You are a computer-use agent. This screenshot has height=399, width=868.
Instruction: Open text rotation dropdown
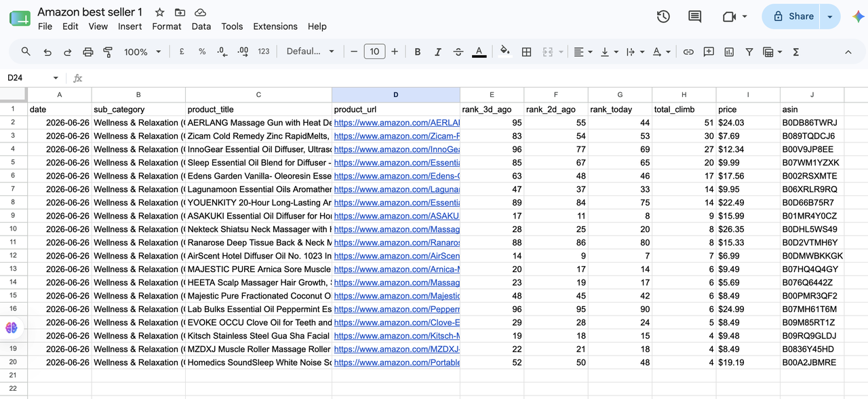tap(661, 52)
